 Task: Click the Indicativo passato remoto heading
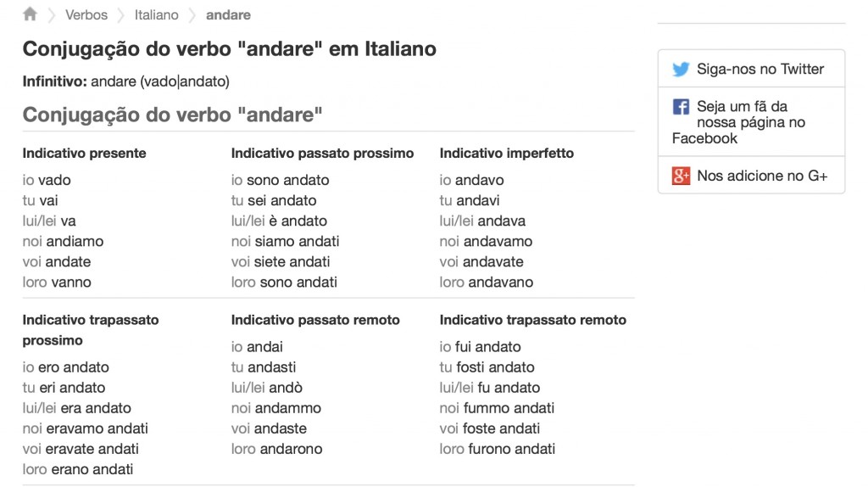(315, 320)
